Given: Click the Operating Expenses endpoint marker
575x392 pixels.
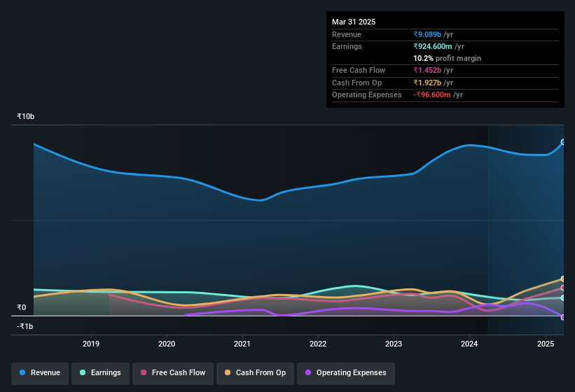Looking at the screenshot, I should (563, 317).
